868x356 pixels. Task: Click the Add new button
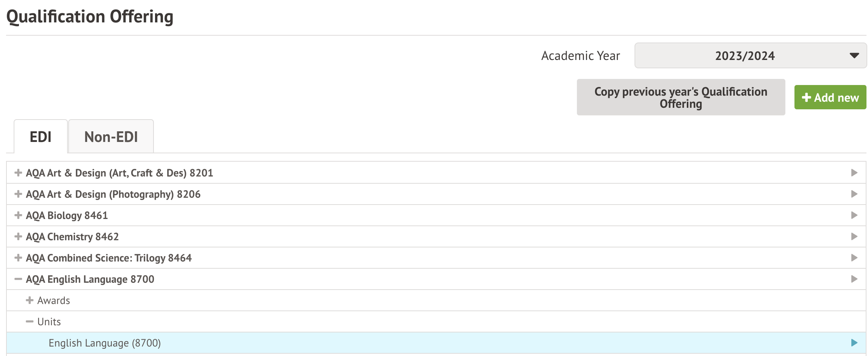(830, 98)
